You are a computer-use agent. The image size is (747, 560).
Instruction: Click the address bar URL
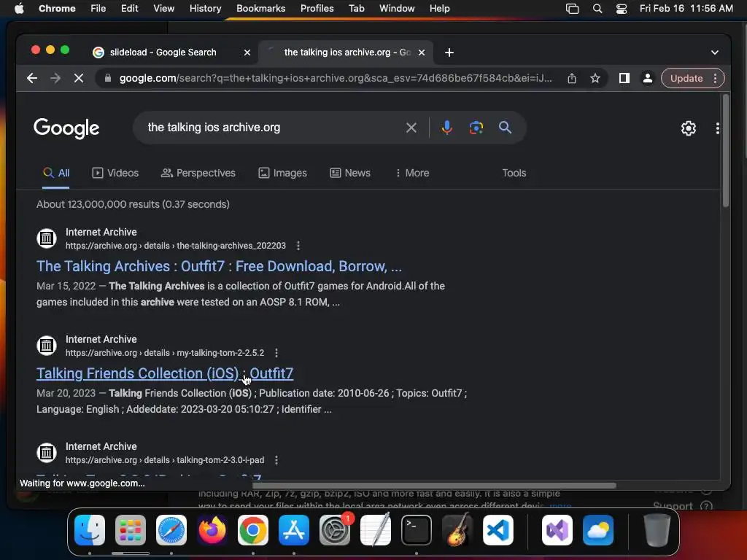(336, 78)
